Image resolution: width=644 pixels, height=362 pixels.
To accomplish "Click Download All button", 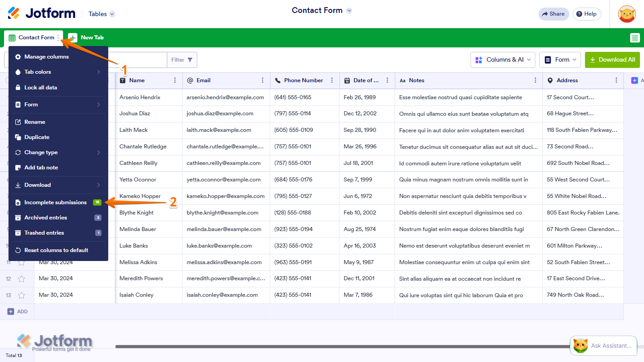I will click(612, 60).
